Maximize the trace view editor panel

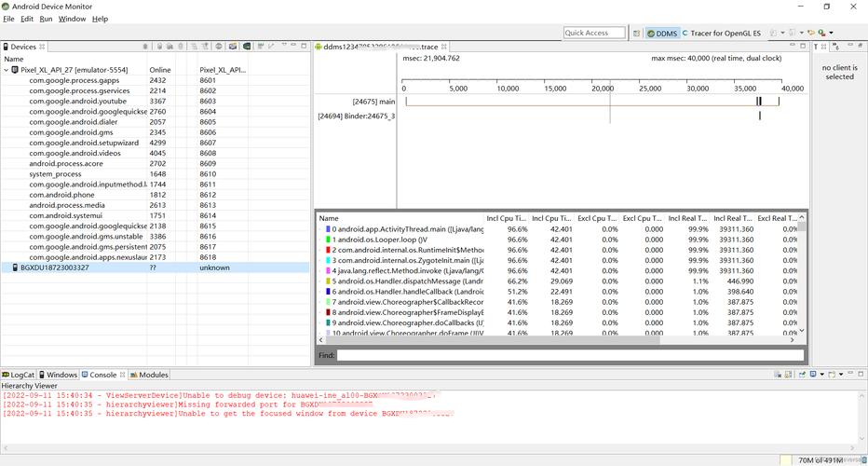point(803,46)
